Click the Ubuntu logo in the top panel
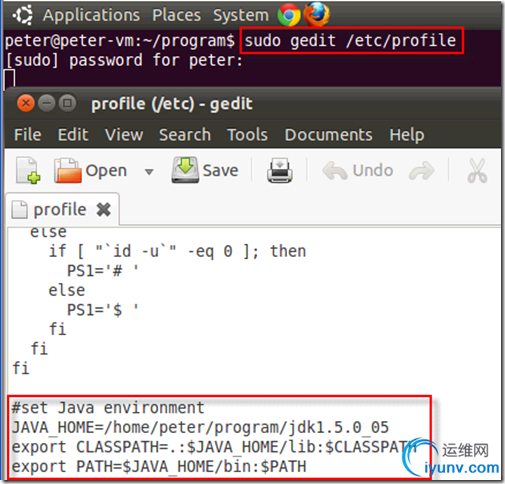The width and height of the screenshot is (505, 484). pyautogui.click(x=23, y=15)
